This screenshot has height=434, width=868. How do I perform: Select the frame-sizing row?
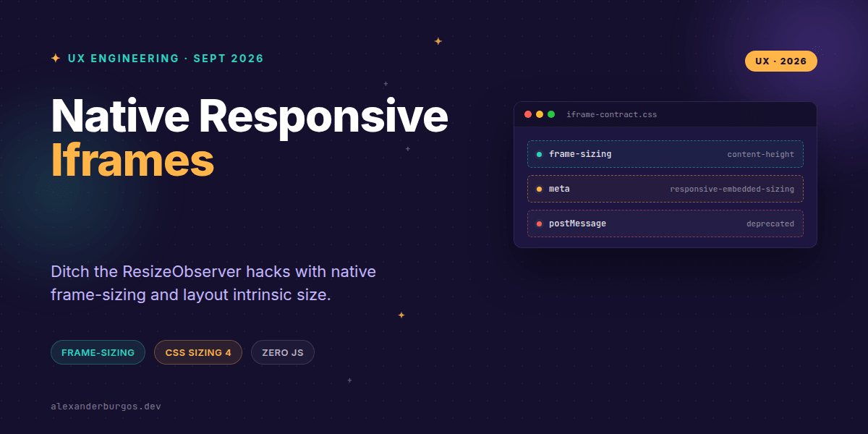665,154
